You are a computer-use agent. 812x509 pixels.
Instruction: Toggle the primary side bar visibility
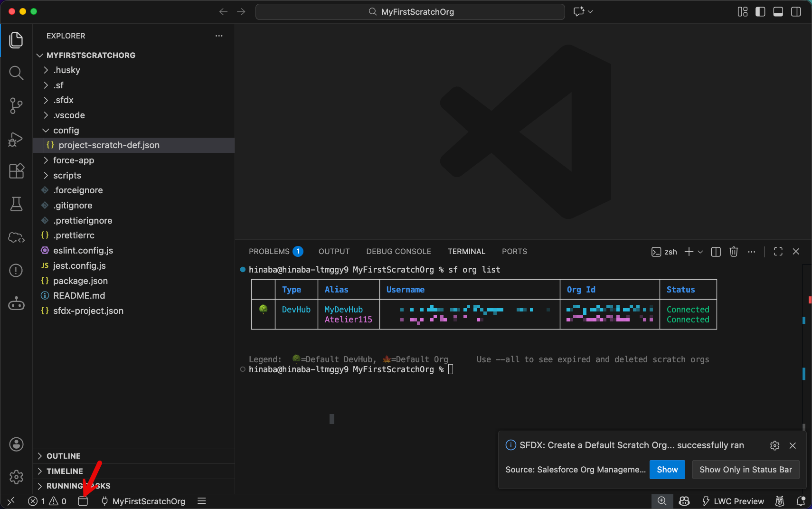point(760,12)
